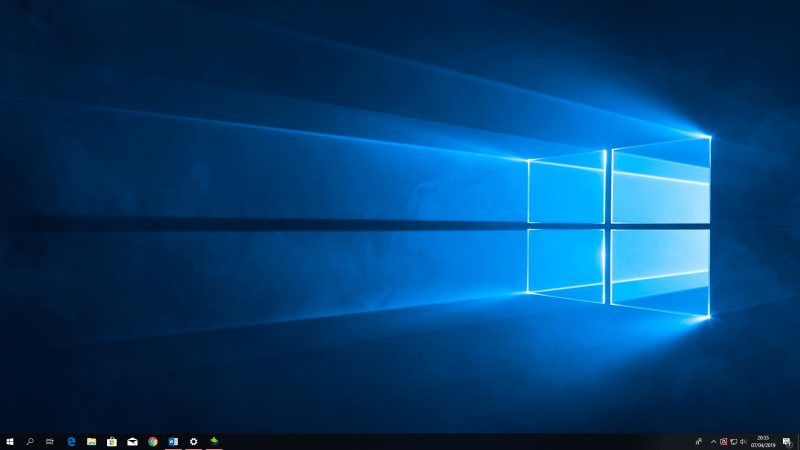This screenshot has height=450, width=800.
Task: Show hidden system tray icons
Action: pos(713,442)
